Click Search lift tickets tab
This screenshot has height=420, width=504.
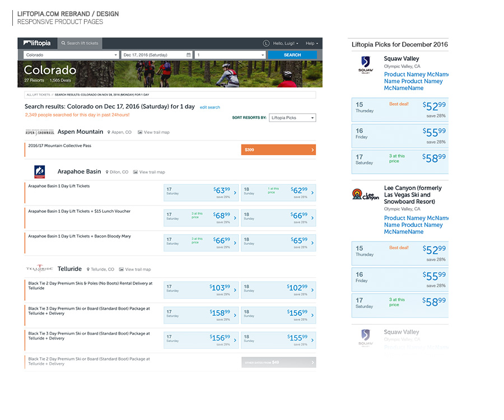click(80, 43)
